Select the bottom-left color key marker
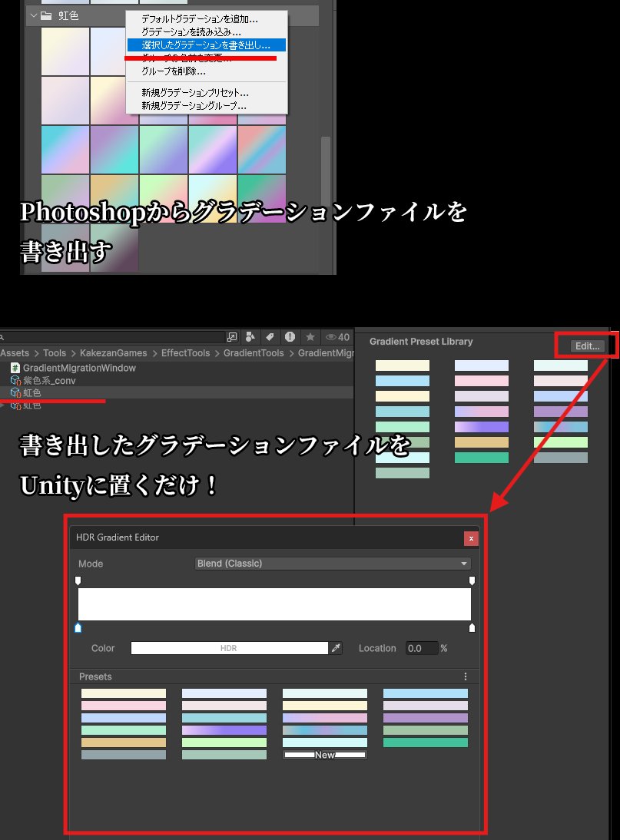The height and width of the screenshot is (840, 620). tap(78, 627)
